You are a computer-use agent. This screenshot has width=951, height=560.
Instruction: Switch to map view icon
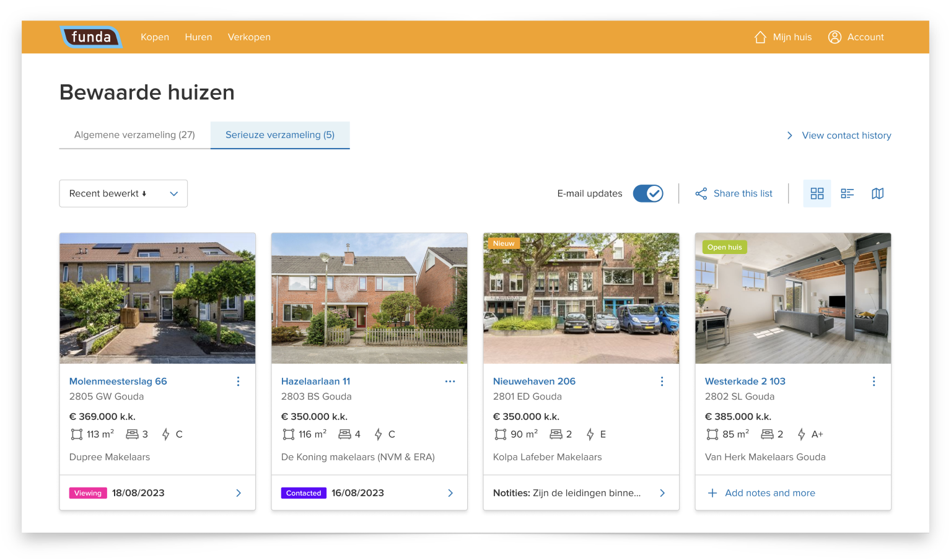click(877, 193)
